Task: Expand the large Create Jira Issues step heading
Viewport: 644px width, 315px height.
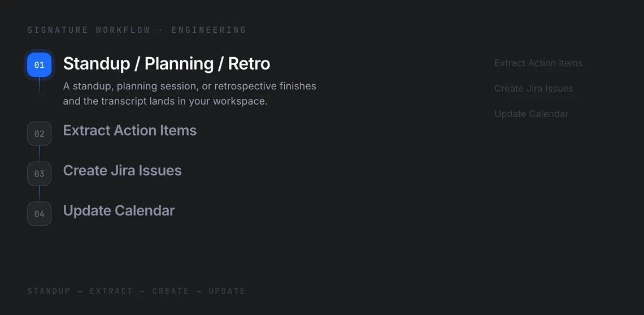Action: pos(122,170)
